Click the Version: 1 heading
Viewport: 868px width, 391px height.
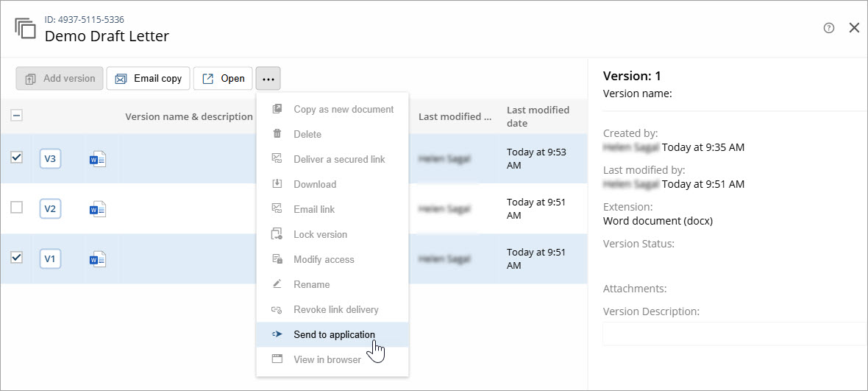(632, 76)
